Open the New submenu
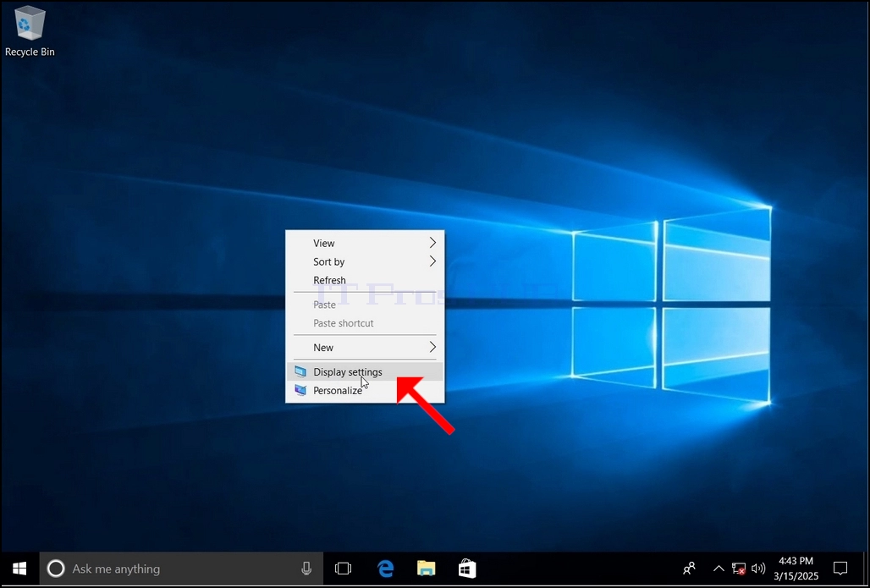870x588 pixels. click(x=365, y=347)
